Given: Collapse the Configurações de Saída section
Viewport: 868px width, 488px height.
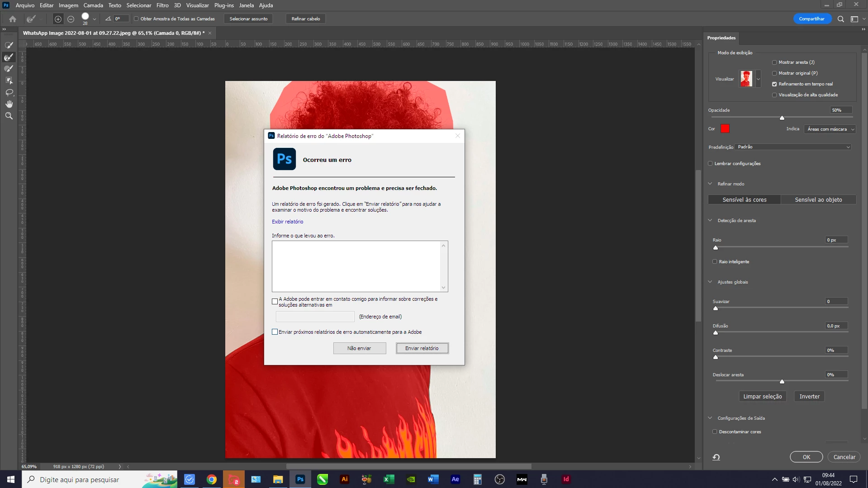Looking at the screenshot, I should 710,418.
